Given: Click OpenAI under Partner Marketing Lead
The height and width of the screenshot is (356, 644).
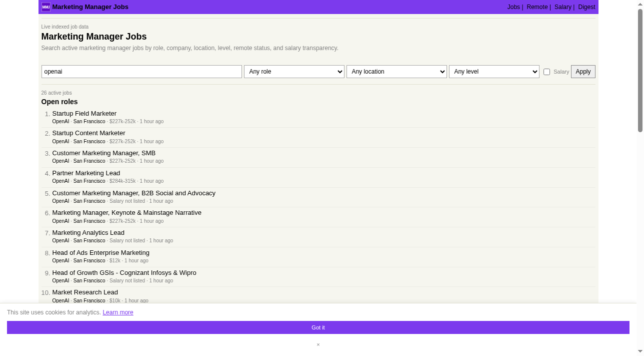Looking at the screenshot, I should pos(60,181).
